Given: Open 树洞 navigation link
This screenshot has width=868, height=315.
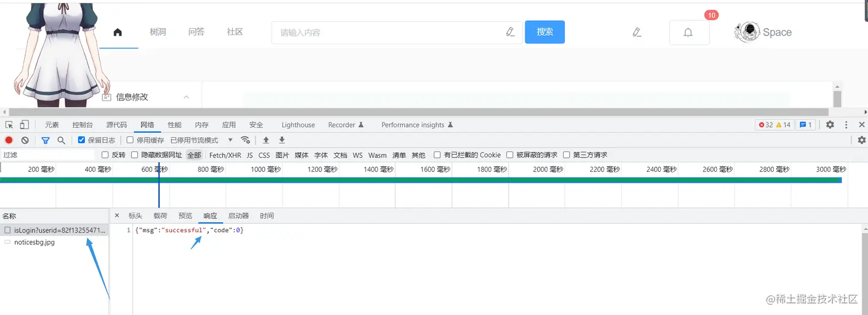Looking at the screenshot, I should coord(158,32).
